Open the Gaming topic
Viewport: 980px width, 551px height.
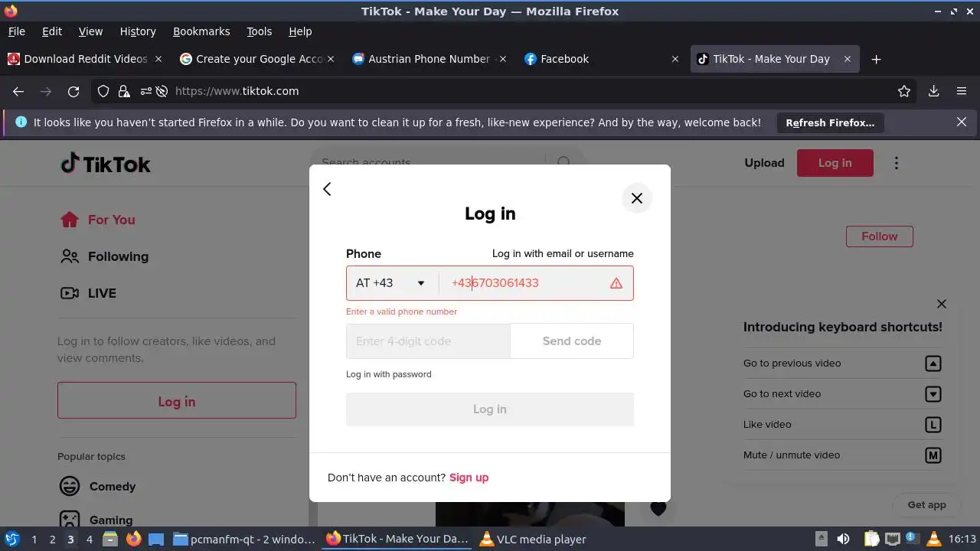pos(96,519)
